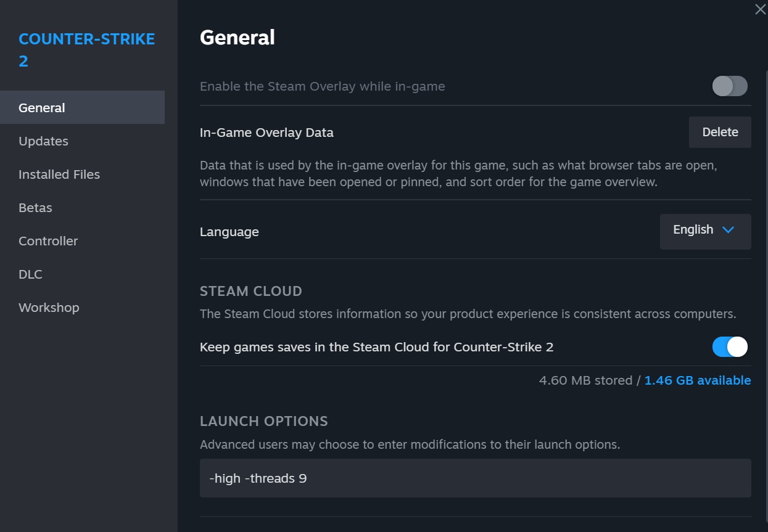Image resolution: width=768 pixels, height=532 pixels.
Task: Open the Controller settings section
Action: tap(48, 241)
